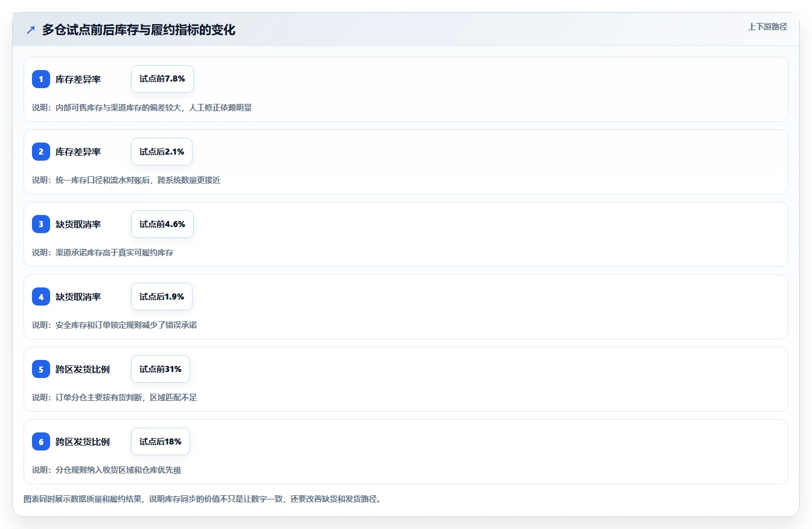Click number badge 4 for 缺货取消率

[41, 297]
